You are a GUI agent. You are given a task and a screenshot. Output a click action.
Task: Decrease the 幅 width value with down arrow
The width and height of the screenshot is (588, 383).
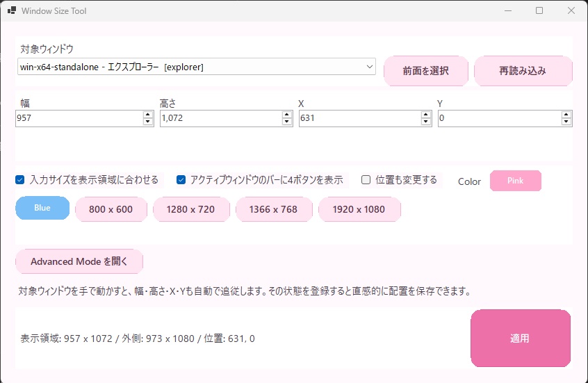coord(148,122)
